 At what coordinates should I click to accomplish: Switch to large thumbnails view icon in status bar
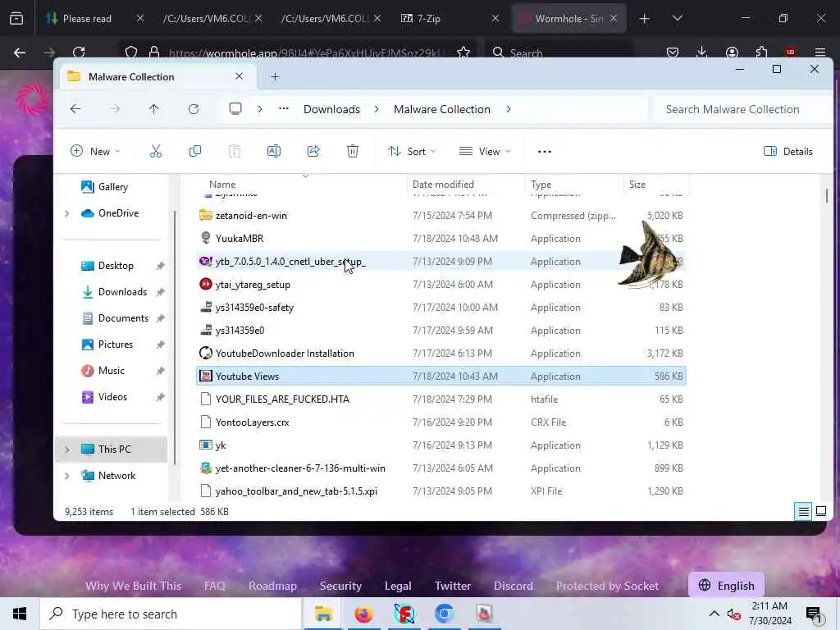(x=820, y=511)
